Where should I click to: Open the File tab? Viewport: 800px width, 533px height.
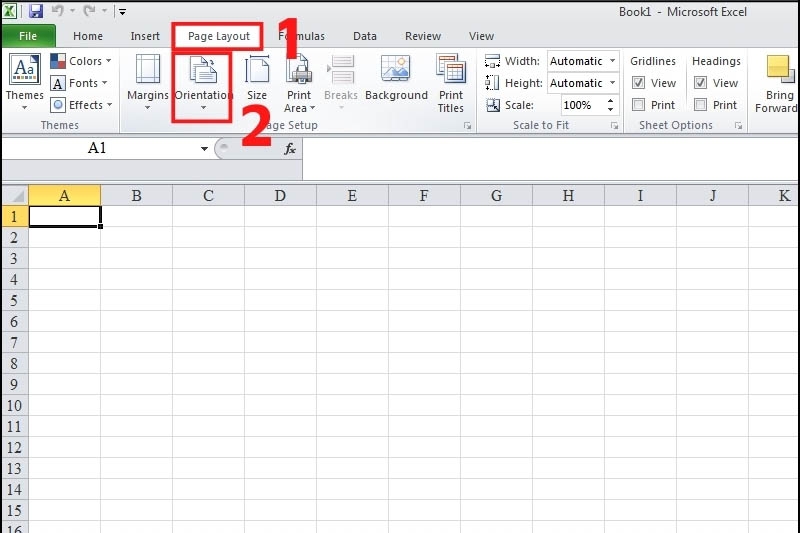28,36
